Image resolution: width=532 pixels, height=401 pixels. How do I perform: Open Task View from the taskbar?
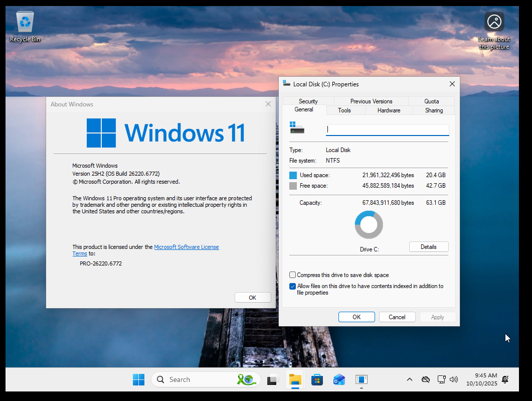pyautogui.click(x=272, y=379)
